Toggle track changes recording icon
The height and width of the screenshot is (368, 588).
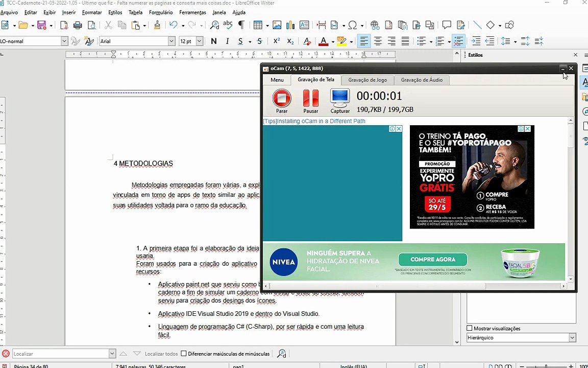461,25
